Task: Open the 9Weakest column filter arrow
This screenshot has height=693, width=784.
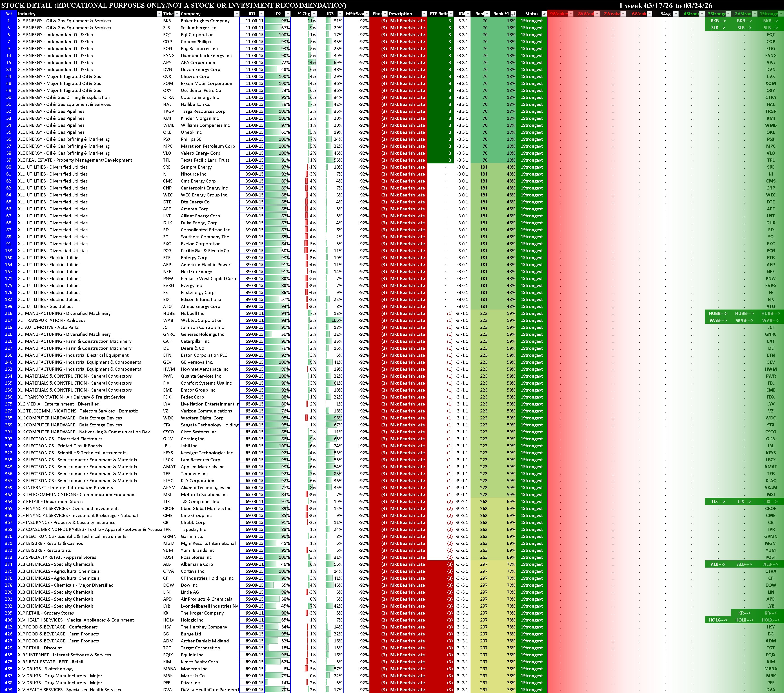Action: coord(570,14)
